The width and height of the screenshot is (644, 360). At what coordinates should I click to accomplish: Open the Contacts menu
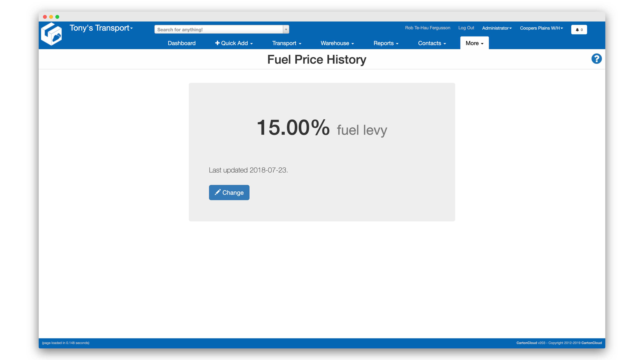(x=432, y=43)
